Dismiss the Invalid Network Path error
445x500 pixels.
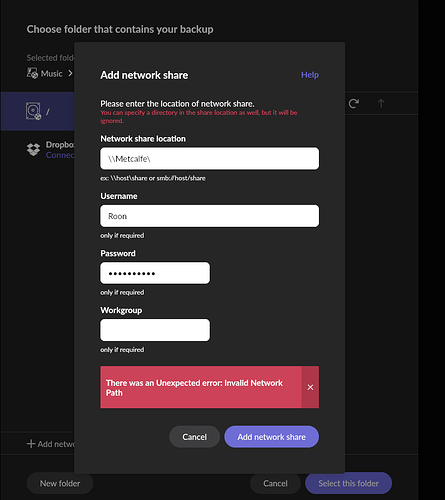point(310,387)
